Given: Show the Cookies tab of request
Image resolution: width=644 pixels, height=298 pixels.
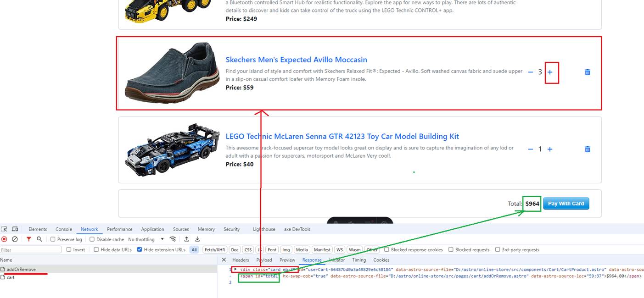Looking at the screenshot, I should 381,260.
